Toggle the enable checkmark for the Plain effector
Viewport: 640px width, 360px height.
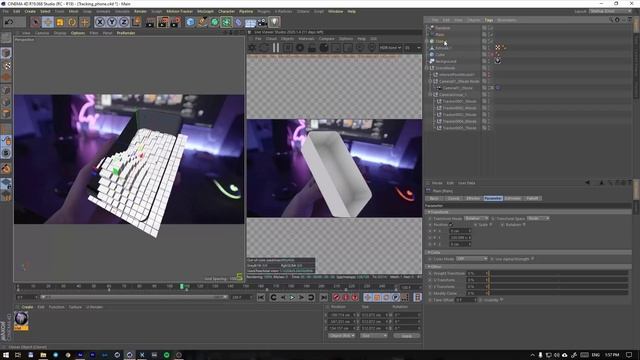(x=491, y=35)
